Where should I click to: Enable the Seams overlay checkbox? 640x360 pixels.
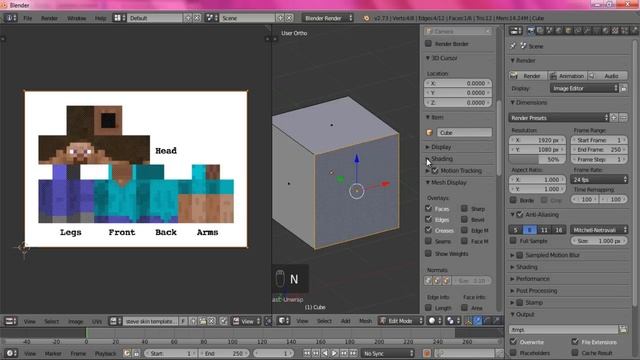(x=428, y=241)
